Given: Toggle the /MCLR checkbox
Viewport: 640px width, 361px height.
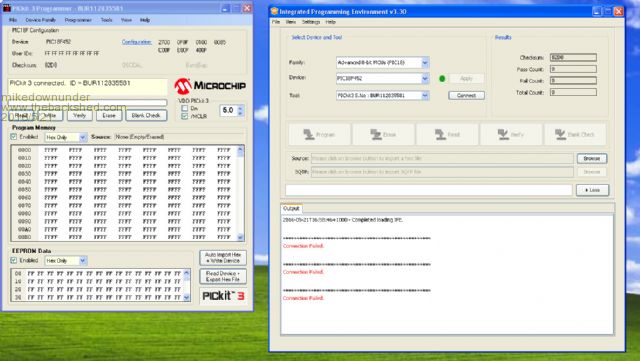Looking at the screenshot, I should point(184,116).
